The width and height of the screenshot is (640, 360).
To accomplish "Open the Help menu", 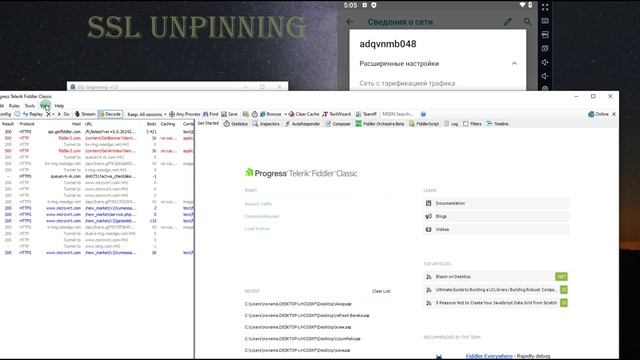I will [x=59, y=106].
